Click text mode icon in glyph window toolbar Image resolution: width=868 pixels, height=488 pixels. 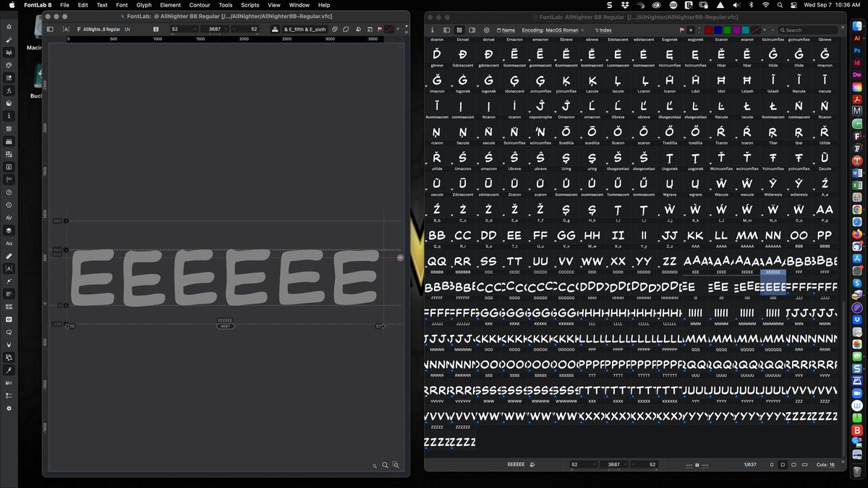67,30
